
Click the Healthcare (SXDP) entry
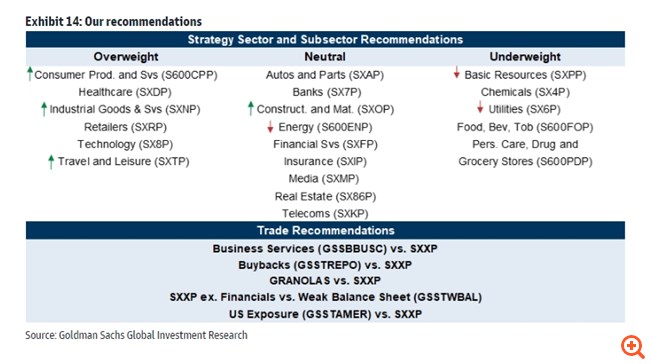(125, 92)
